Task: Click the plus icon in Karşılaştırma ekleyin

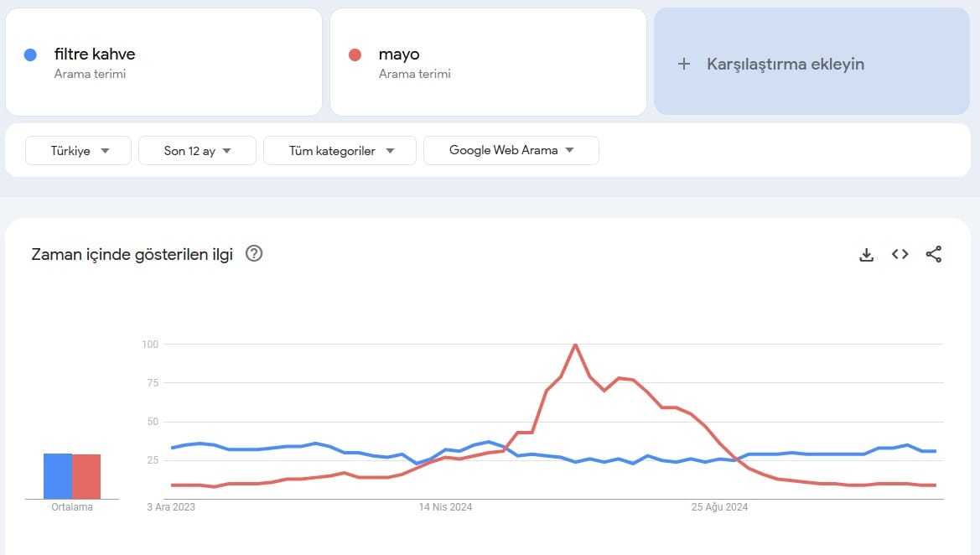Action: point(684,64)
